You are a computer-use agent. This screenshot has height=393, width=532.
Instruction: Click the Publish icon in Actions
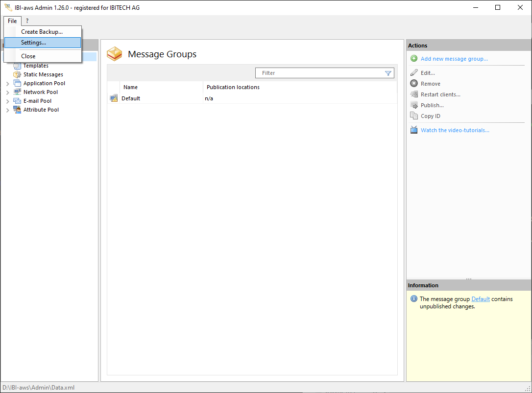(x=414, y=105)
